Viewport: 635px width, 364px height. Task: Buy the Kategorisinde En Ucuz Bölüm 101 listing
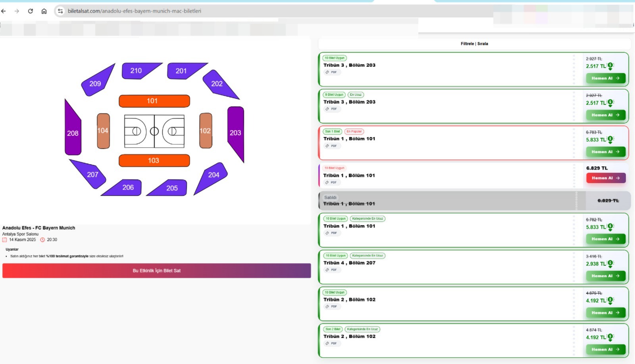pos(606,239)
